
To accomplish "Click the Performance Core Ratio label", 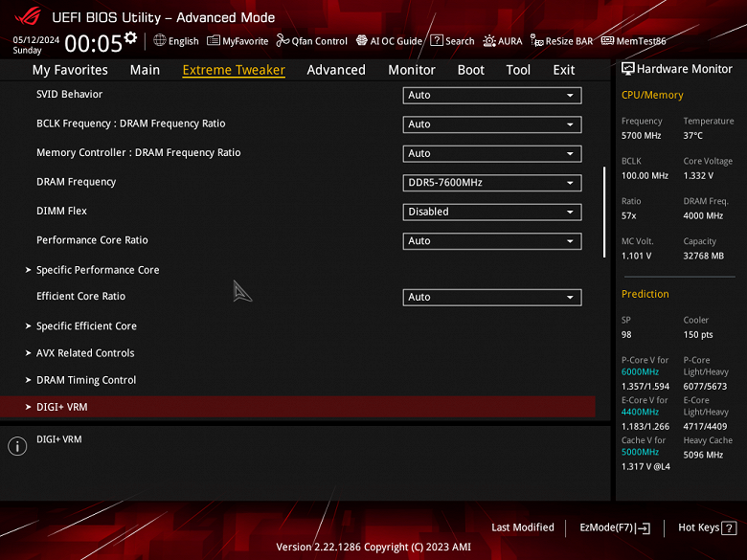I will 92,240.
